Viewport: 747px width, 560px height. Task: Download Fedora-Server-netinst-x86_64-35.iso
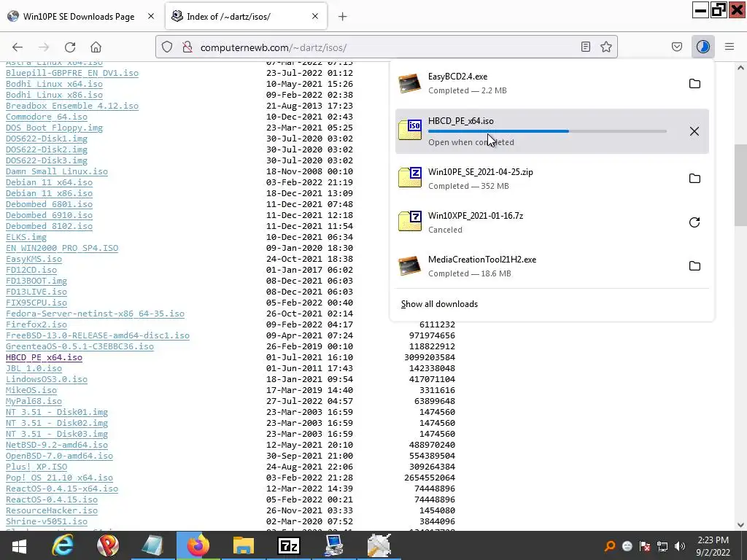tap(95, 314)
